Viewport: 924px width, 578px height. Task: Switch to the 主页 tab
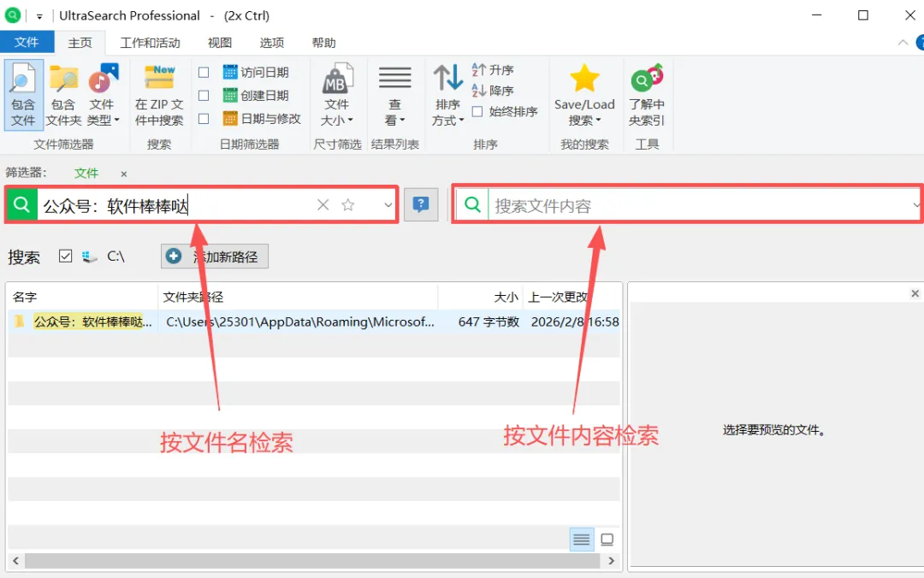point(80,43)
